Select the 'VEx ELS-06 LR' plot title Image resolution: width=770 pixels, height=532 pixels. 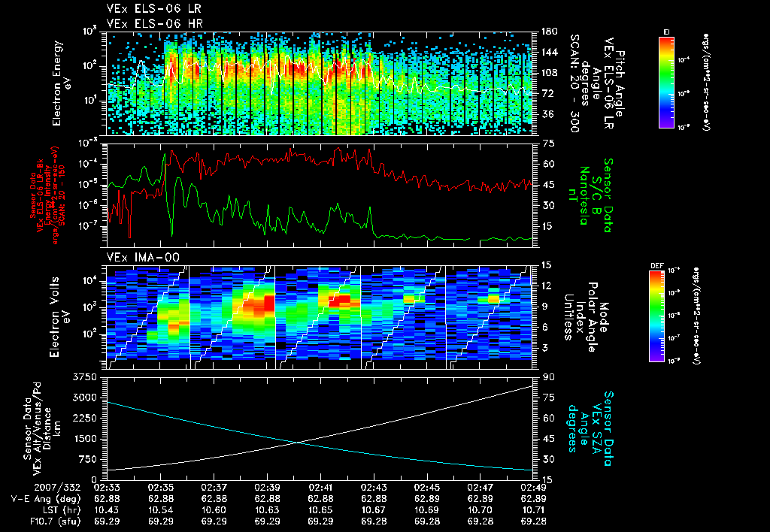click(153, 9)
